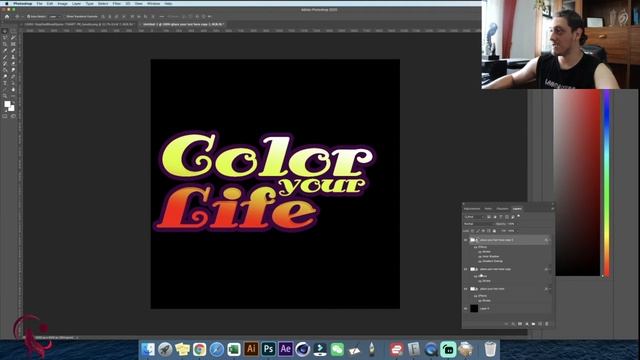Click the create new layer icon
640x360 pixels.
[540, 324]
